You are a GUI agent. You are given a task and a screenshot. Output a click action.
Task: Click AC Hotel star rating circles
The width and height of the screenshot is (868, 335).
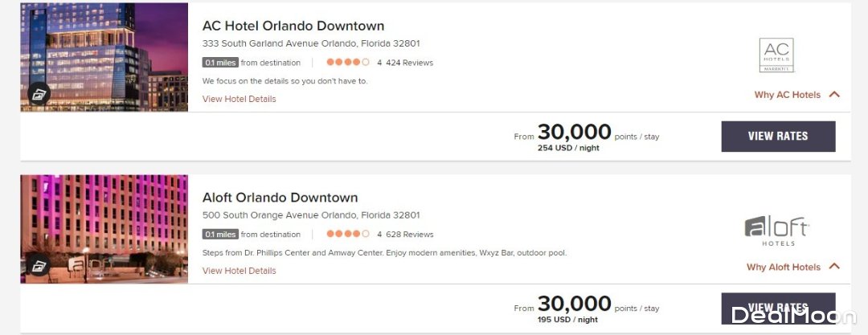pyautogui.click(x=348, y=63)
